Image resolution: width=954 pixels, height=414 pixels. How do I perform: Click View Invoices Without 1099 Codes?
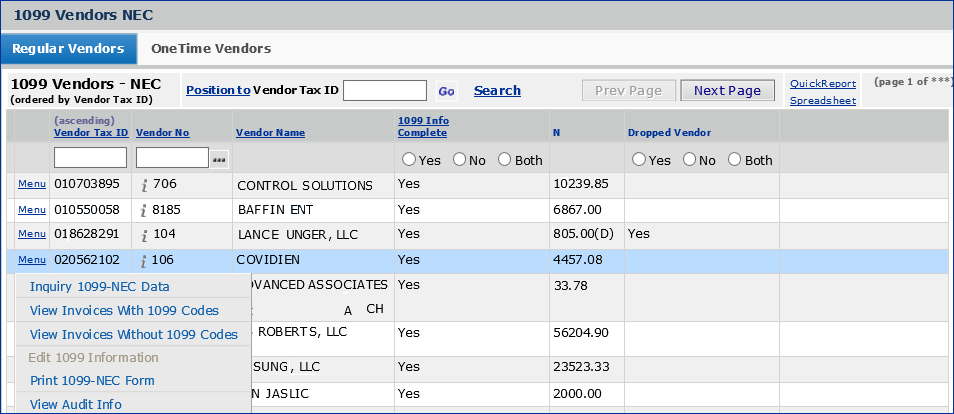click(133, 334)
